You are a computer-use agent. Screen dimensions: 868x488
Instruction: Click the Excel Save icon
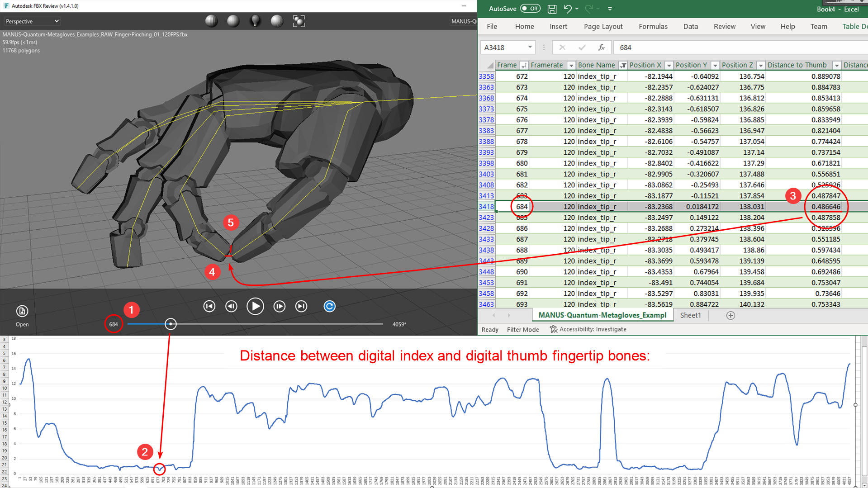(552, 9)
